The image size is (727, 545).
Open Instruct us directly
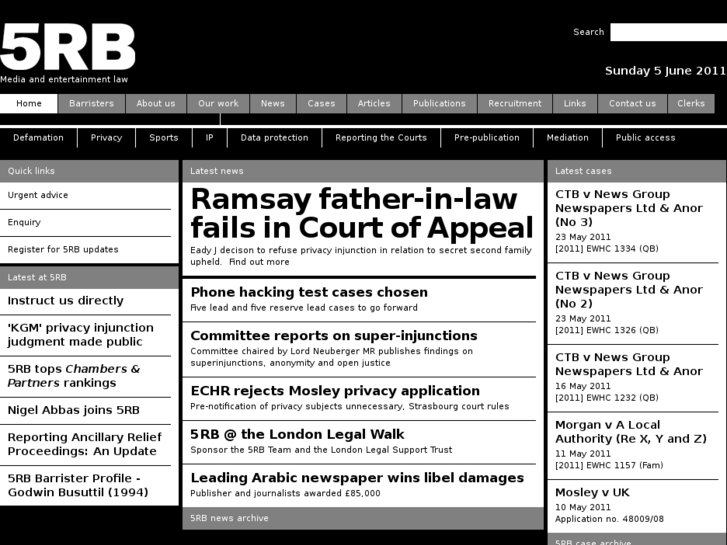65,301
